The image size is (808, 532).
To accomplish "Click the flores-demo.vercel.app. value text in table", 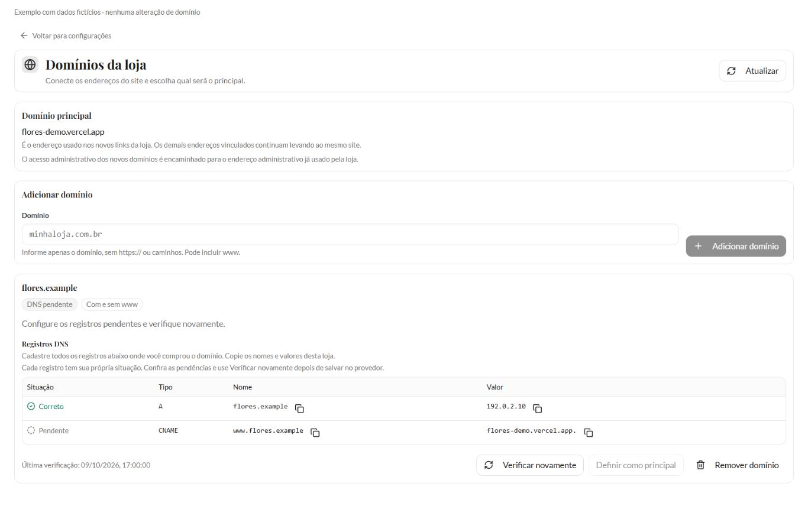I will pyautogui.click(x=531, y=431).
